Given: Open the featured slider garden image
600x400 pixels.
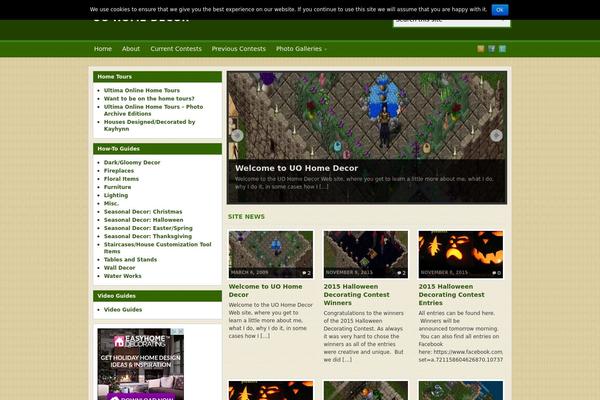Looking at the screenshot, I should (367, 115).
